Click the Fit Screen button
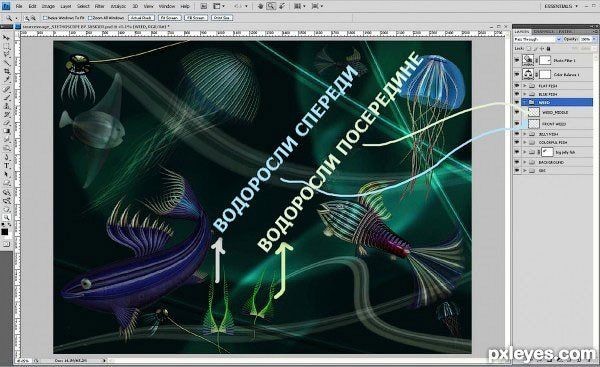The image size is (600, 367). point(170,18)
